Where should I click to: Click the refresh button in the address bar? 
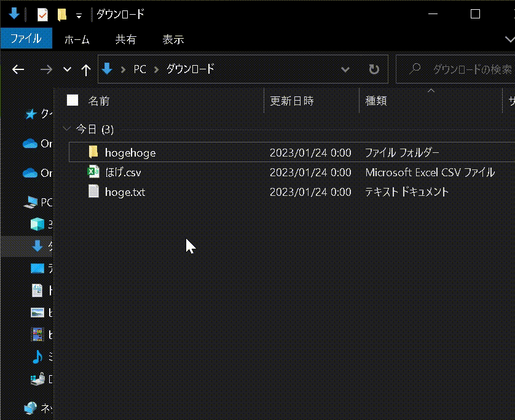374,69
